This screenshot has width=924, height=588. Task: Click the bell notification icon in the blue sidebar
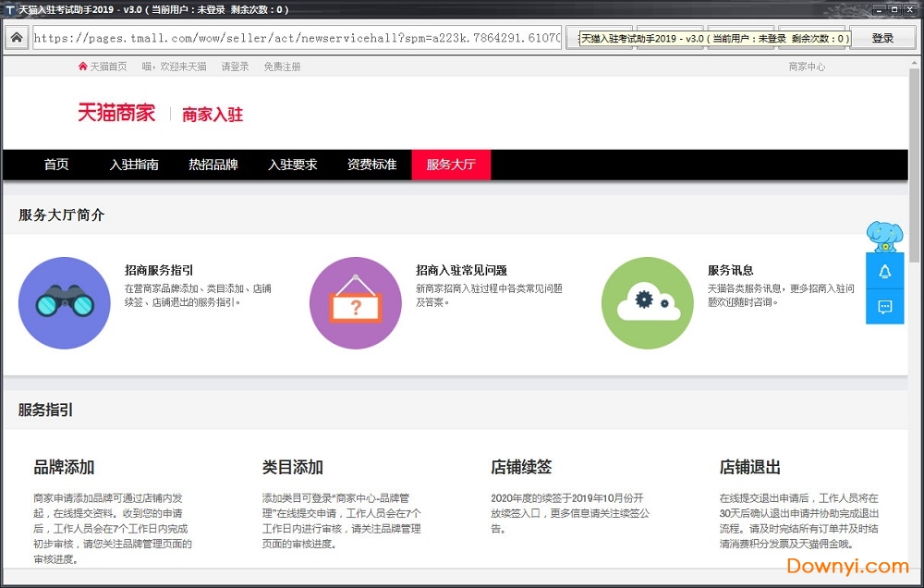tap(884, 271)
